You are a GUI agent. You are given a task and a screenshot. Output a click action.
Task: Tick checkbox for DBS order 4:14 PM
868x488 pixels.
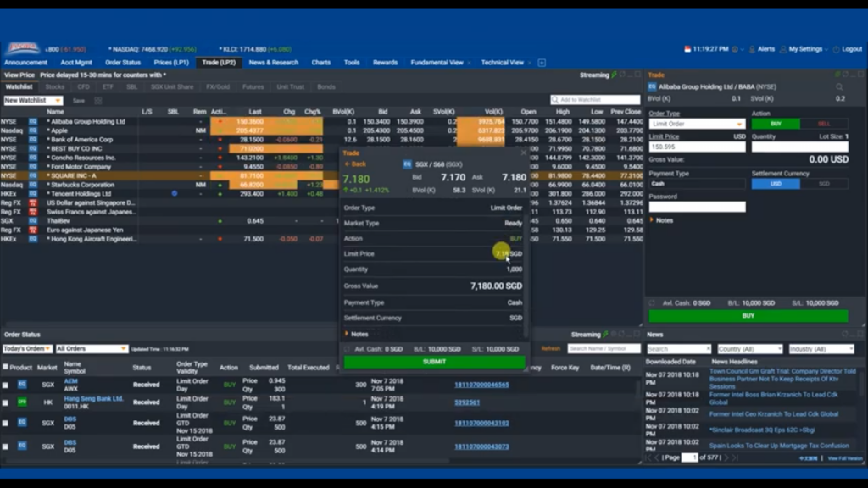[x=6, y=446]
